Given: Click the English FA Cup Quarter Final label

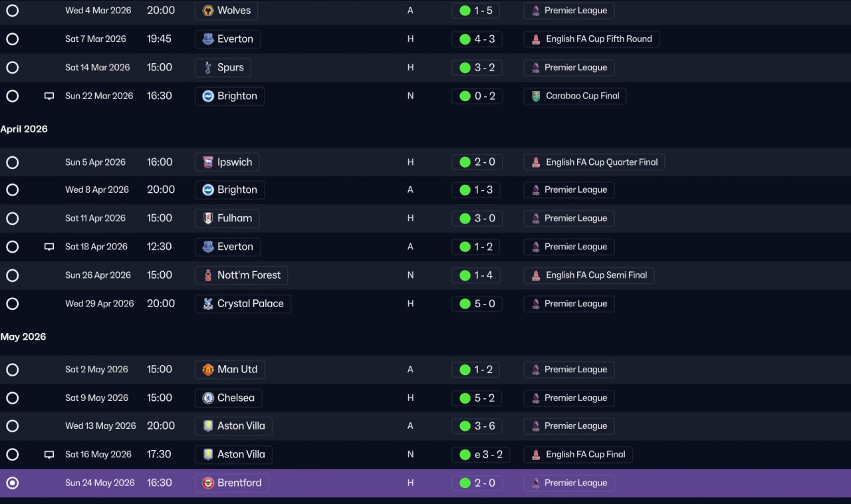Looking at the screenshot, I should (x=602, y=162).
